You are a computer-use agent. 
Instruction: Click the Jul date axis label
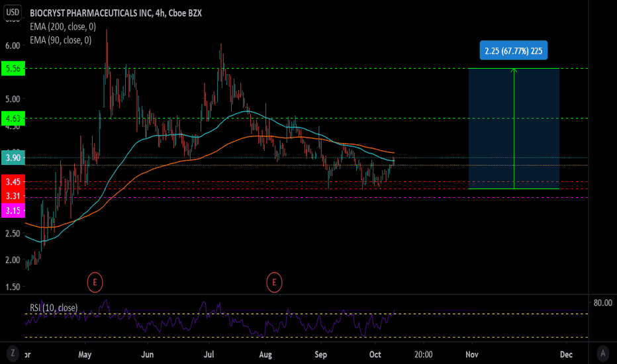(209, 355)
